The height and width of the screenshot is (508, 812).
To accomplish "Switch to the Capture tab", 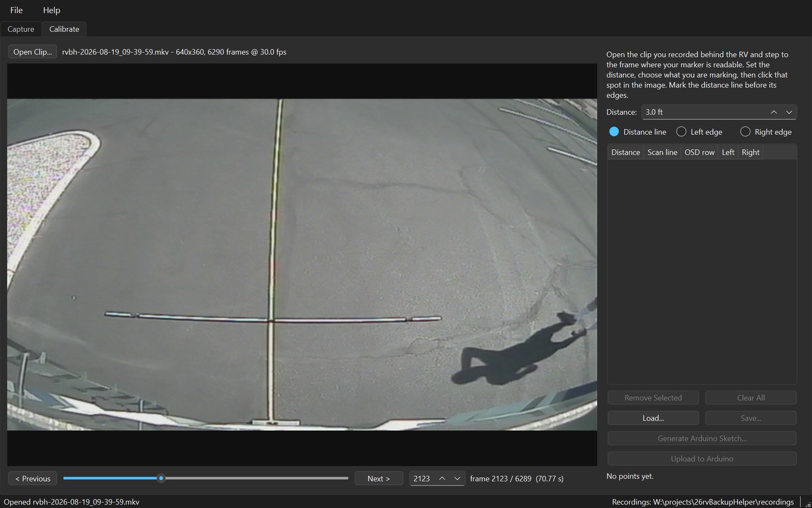I will 21,29.
